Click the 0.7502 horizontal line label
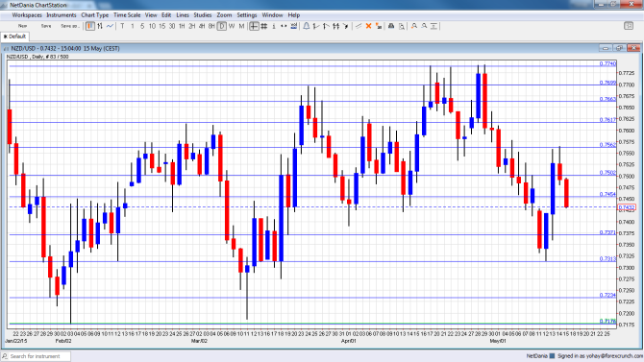 point(607,173)
